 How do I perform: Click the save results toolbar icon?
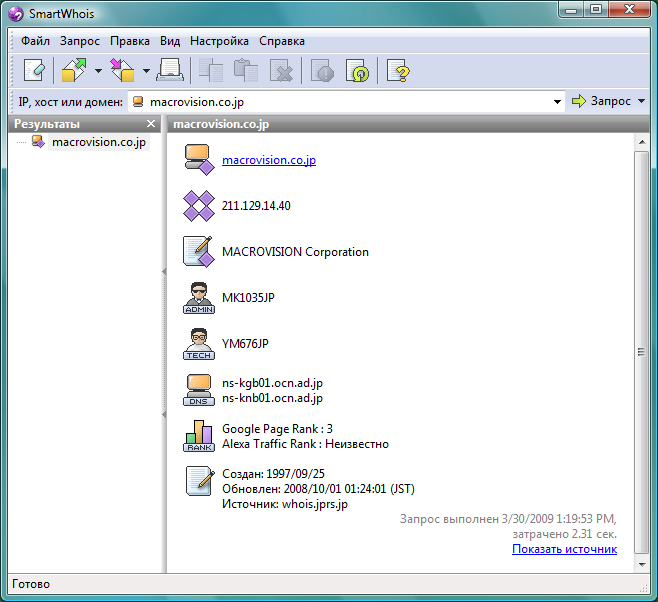coord(123,71)
